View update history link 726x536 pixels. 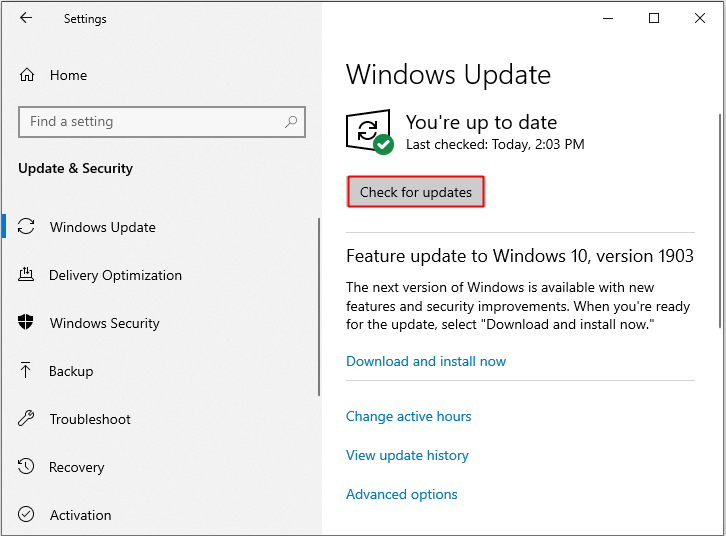pos(407,455)
